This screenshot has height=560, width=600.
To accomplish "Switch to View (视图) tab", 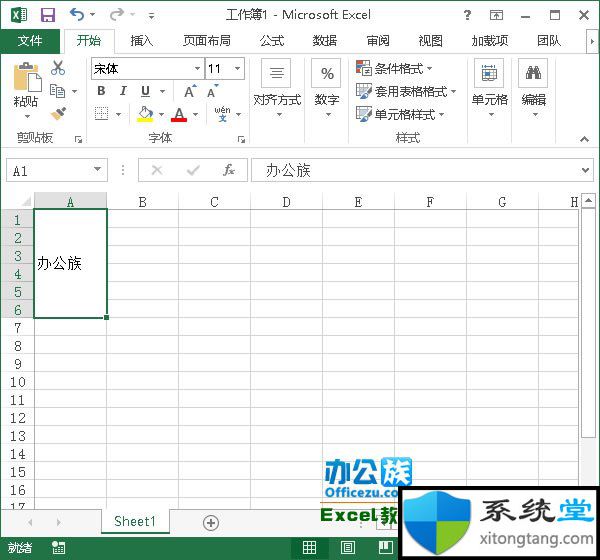I will (x=430, y=41).
